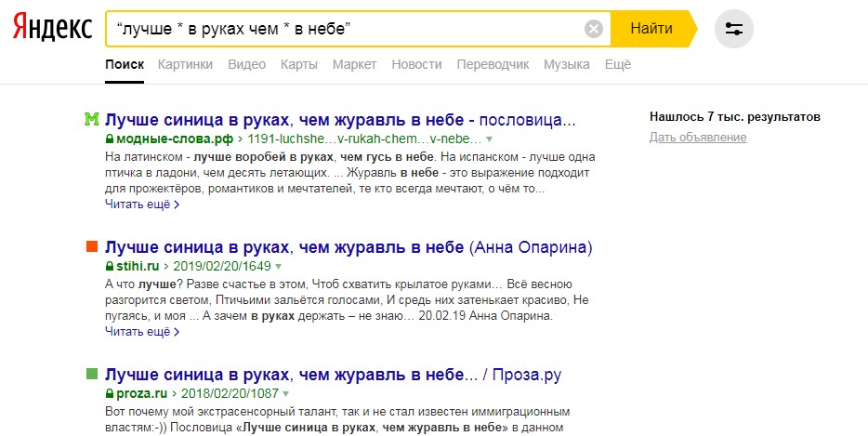The width and height of the screenshot is (868, 436).
Task: Click the stihi.ru domain link
Action: pos(138,267)
